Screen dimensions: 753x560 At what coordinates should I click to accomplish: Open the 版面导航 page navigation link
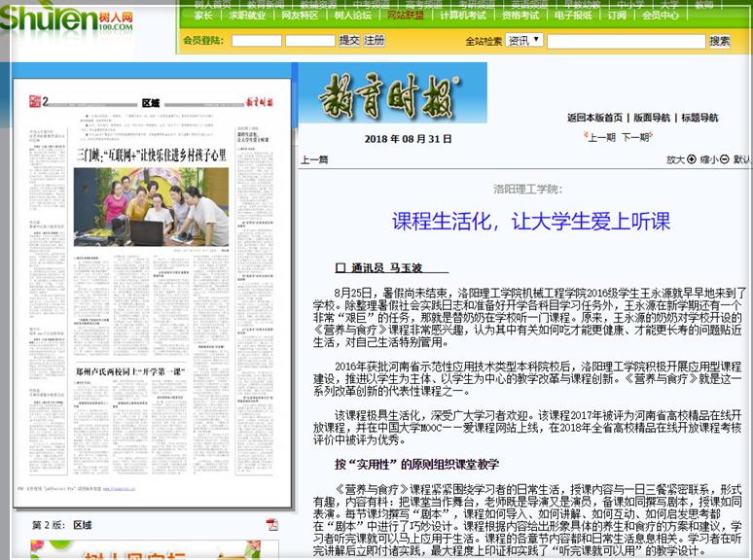(x=652, y=118)
